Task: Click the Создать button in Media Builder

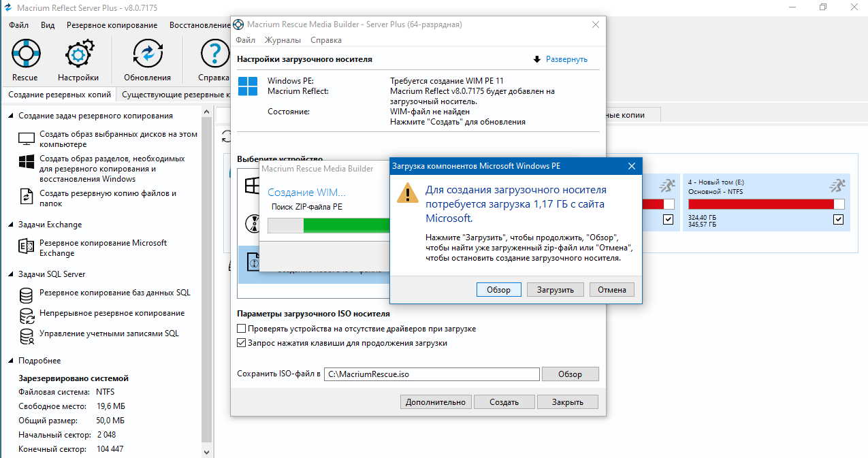Action: click(x=504, y=402)
